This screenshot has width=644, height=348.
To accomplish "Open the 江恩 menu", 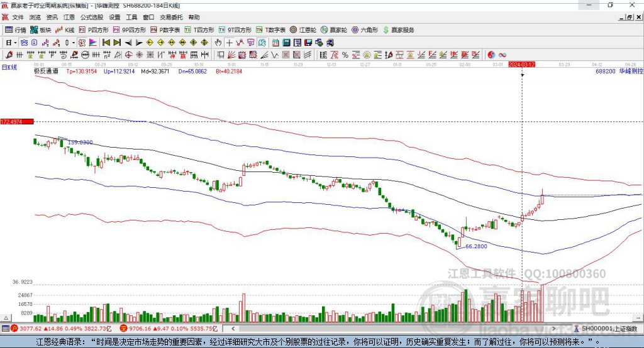I will 69,17.
